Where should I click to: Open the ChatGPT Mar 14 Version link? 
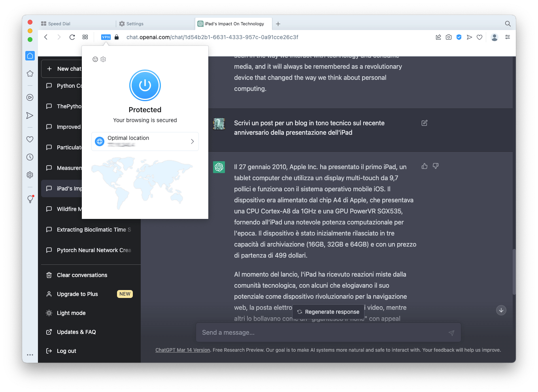click(183, 350)
